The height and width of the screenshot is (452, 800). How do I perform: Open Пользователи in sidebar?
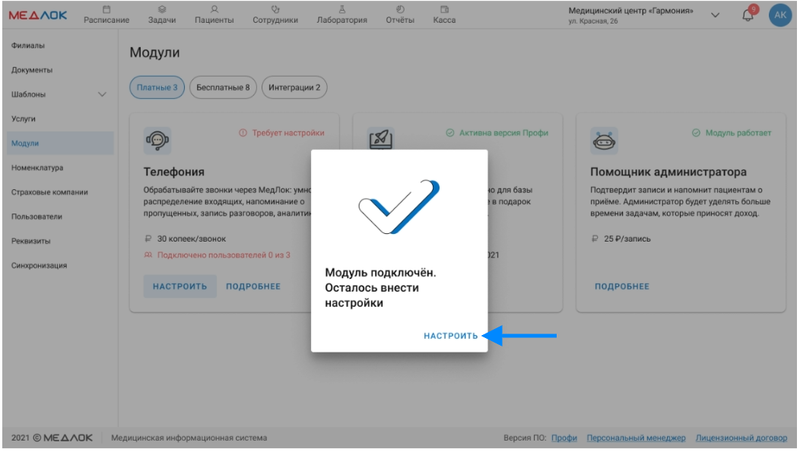pyautogui.click(x=37, y=217)
